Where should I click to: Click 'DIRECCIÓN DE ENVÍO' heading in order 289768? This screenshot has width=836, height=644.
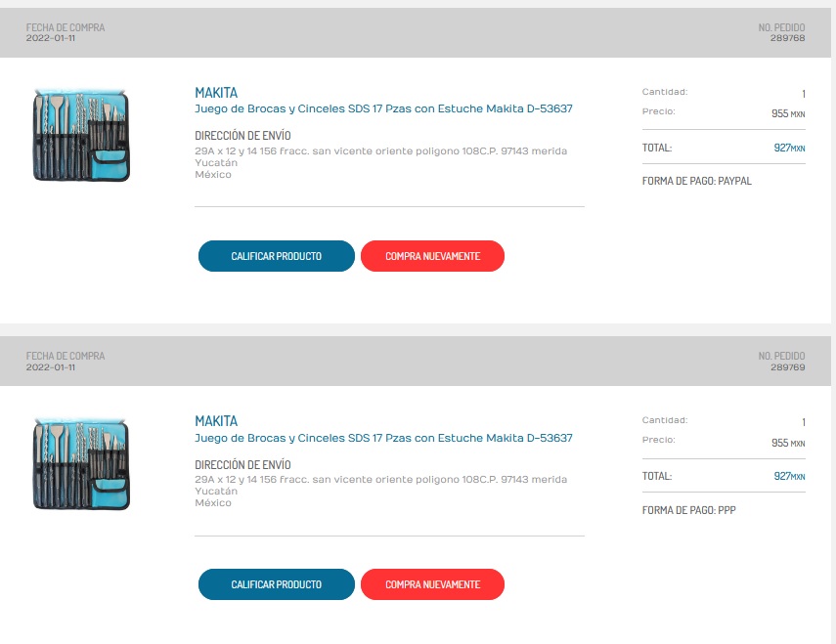(x=242, y=136)
